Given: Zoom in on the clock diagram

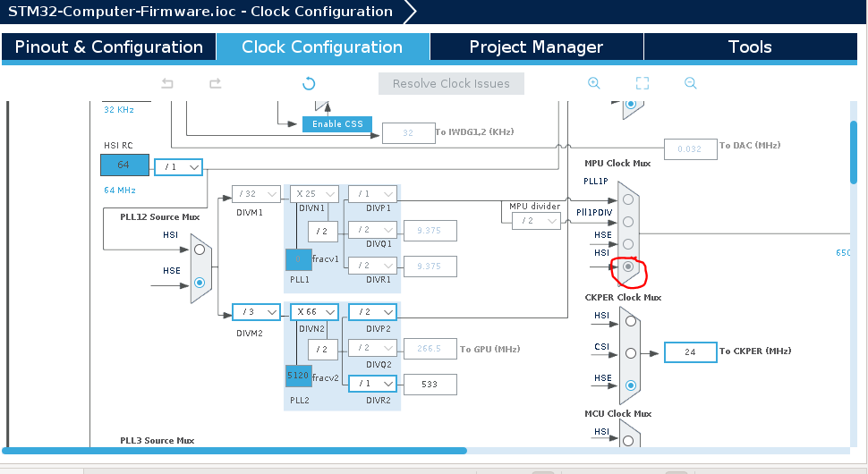Looking at the screenshot, I should (x=594, y=83).
